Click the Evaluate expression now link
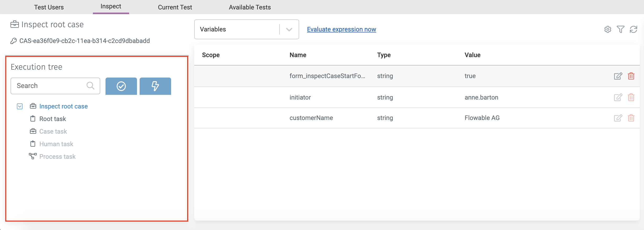This screenshot has width=644, height=230. coord(341,29)
